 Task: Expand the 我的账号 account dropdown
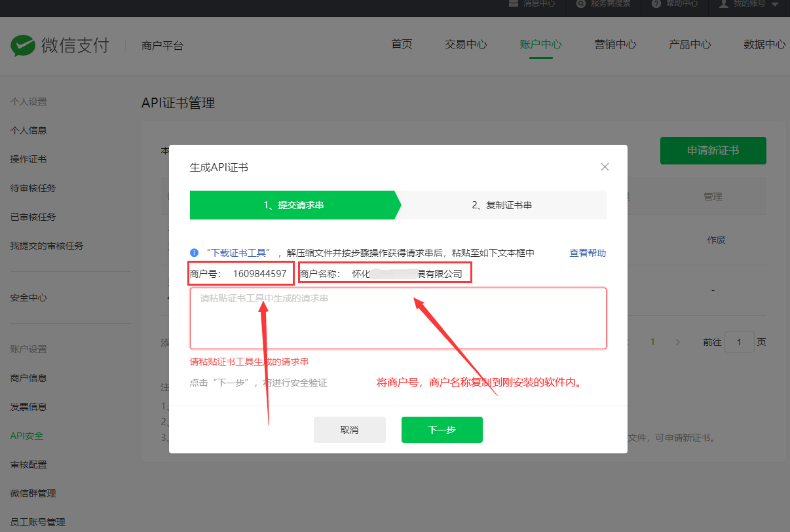click(749, 4)
